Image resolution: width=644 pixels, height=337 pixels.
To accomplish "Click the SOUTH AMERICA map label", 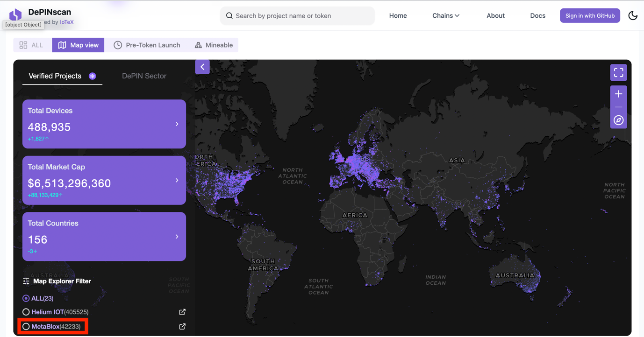I will [263, 265].
